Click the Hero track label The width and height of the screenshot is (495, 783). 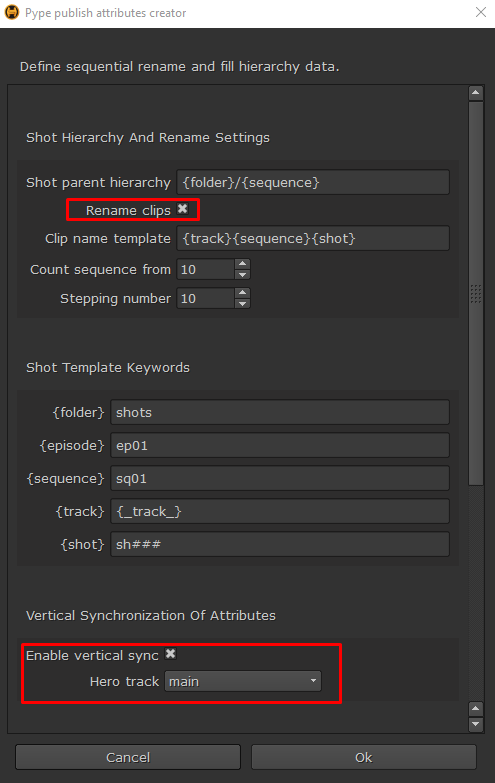click(x=124, y=682)
